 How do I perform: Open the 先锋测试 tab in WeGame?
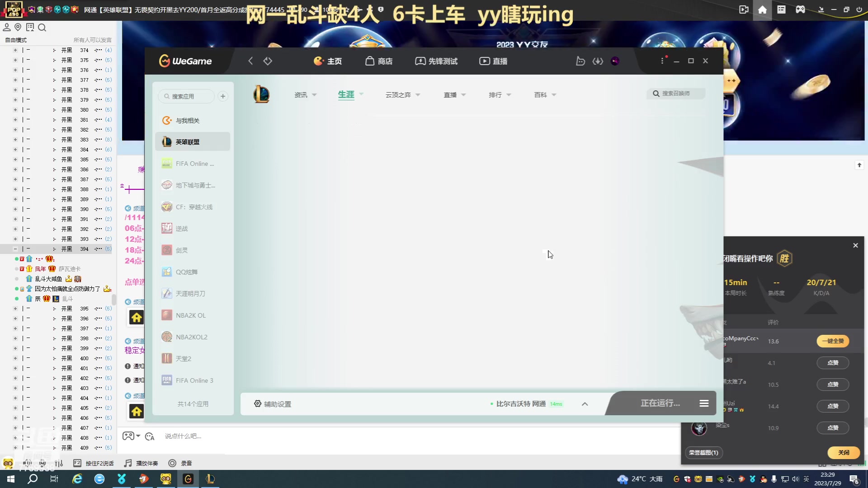pos(436,61)
